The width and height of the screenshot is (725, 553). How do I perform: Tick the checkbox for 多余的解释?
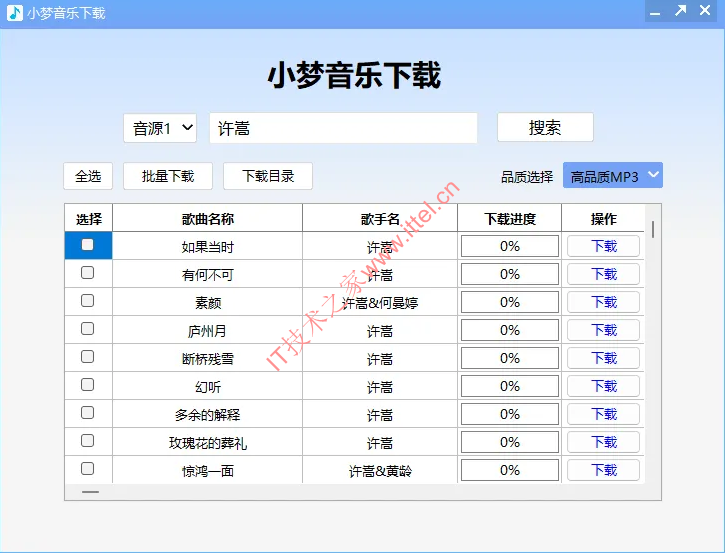tap(87, 412)
